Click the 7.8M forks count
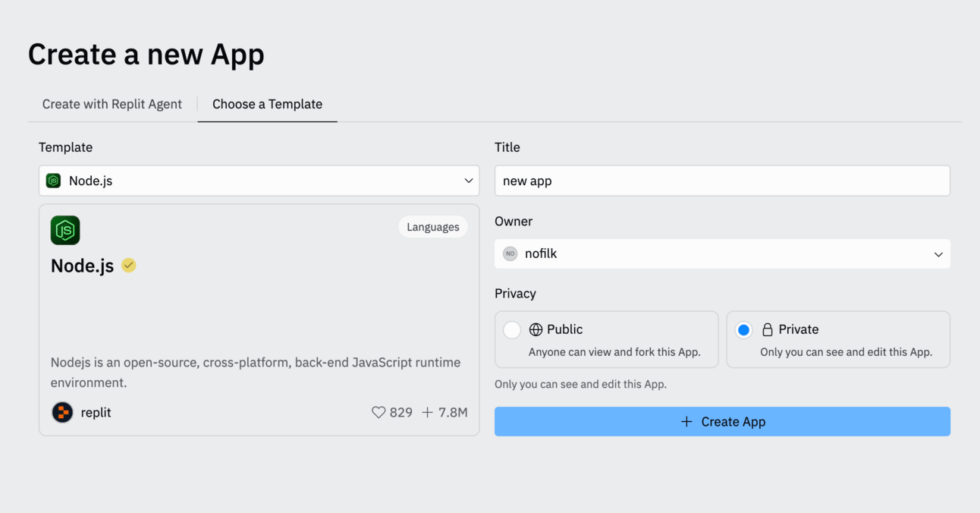 coord(453,413)
